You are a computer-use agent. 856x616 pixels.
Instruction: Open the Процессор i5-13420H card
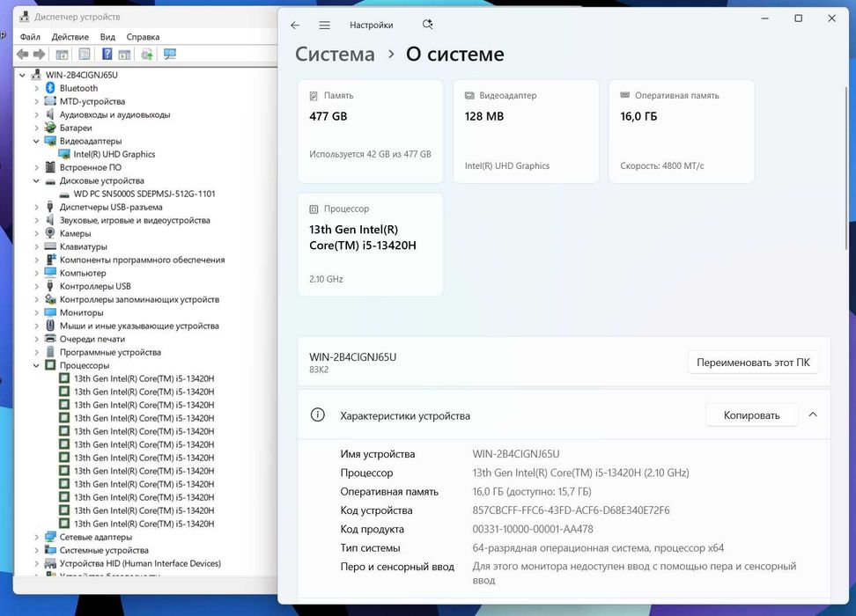[370, 245]
